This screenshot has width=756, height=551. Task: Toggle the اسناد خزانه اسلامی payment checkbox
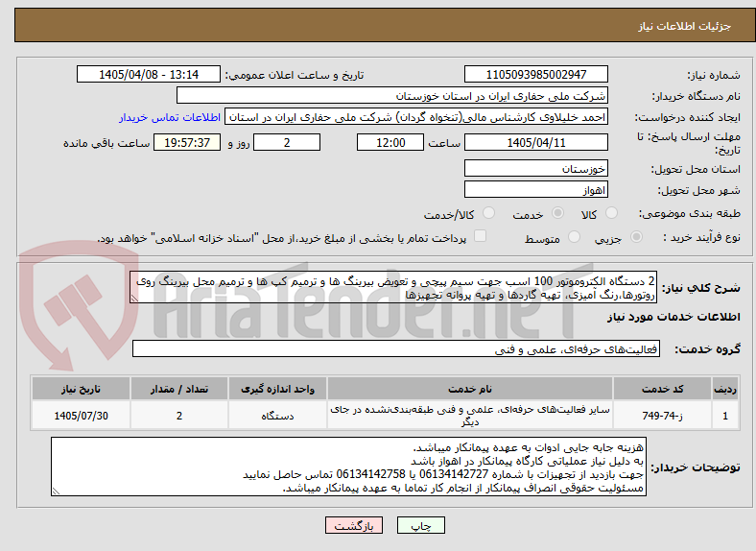(x=481, y=236)
